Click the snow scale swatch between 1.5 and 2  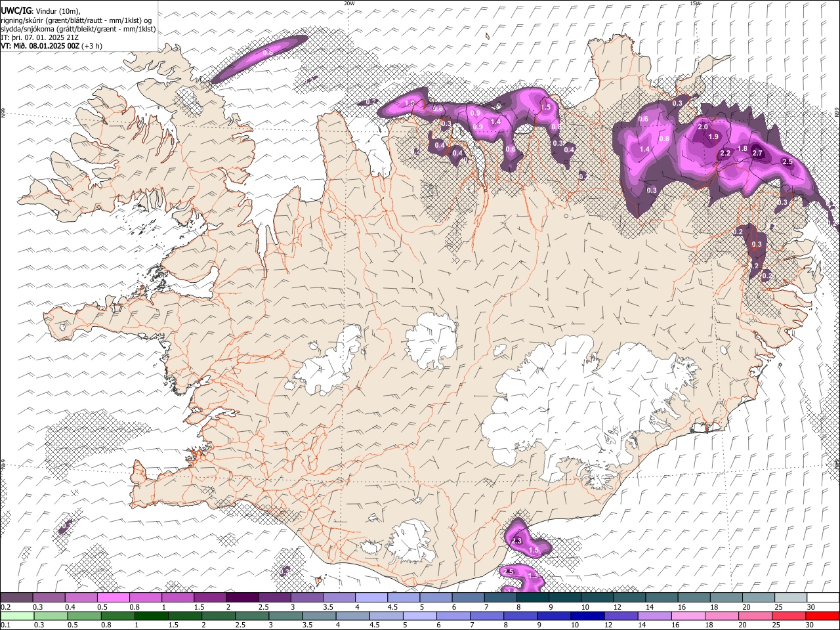[x=209, y=597]
